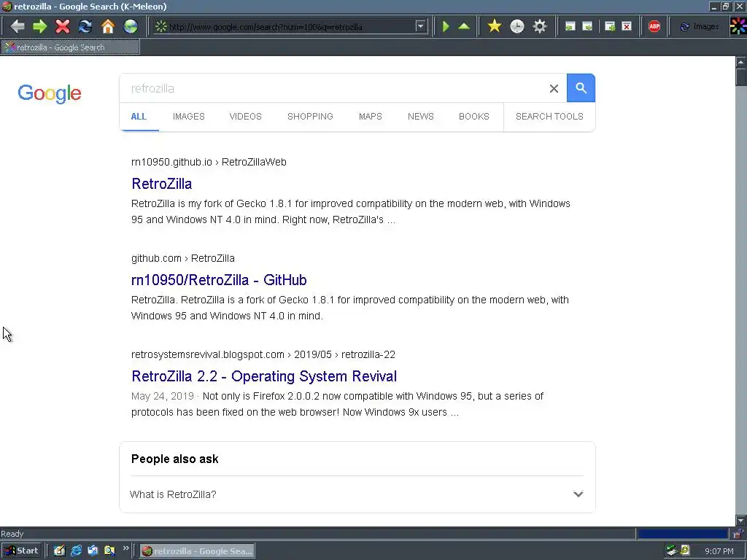Launch first quick launch icon next to Start
The image size is (747, 560).
[x=59, y=551]
